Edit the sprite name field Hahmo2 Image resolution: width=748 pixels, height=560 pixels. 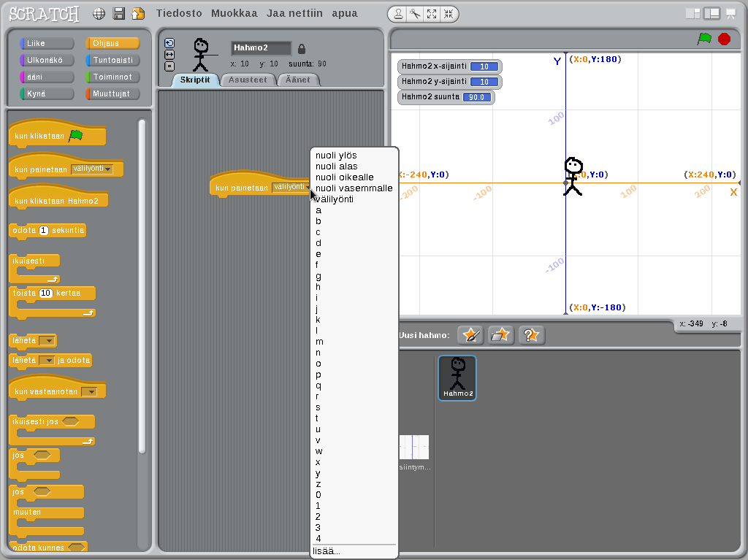261,48
